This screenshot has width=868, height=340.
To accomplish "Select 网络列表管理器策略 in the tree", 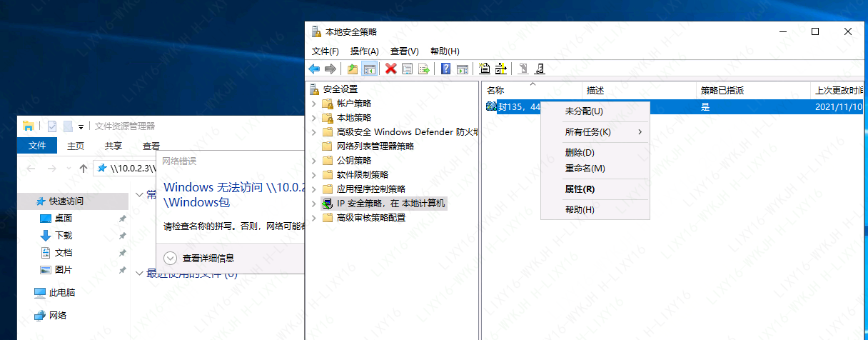I will click(375, 146).
